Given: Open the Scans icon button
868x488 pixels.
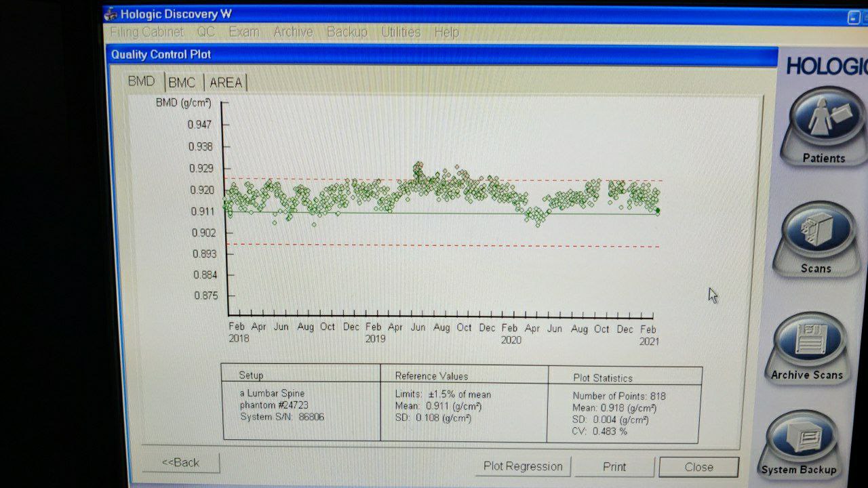Looking at the screenshot, I should [x=816, y=238].
